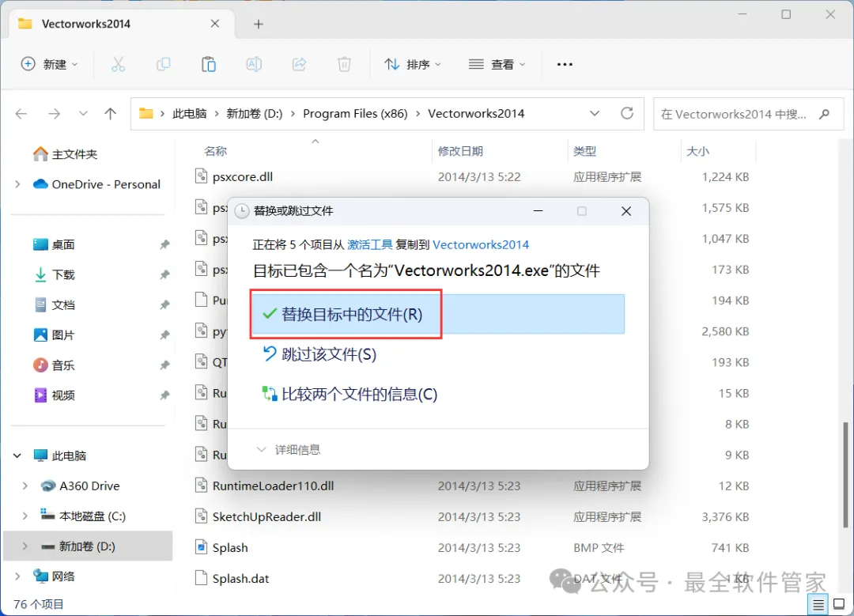Click the file list vertical scrollbar
Viewport: 854px width, 616px height.
pos(846,474)
